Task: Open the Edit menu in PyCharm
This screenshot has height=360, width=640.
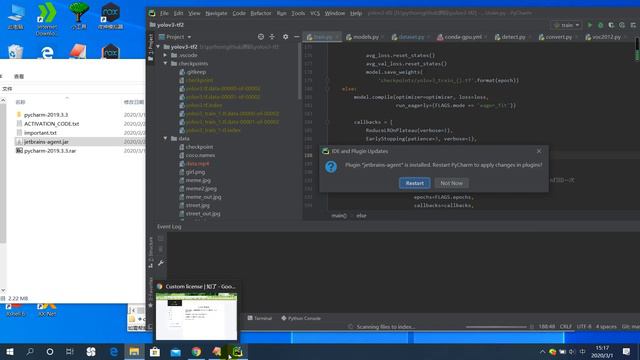Action: tap(179, 13)
